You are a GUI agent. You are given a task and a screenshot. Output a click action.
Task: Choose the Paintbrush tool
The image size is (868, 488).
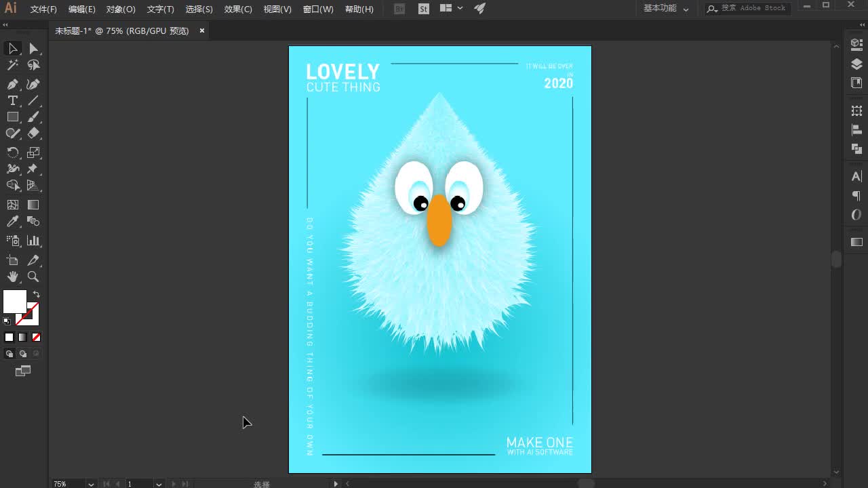(33, 117)
